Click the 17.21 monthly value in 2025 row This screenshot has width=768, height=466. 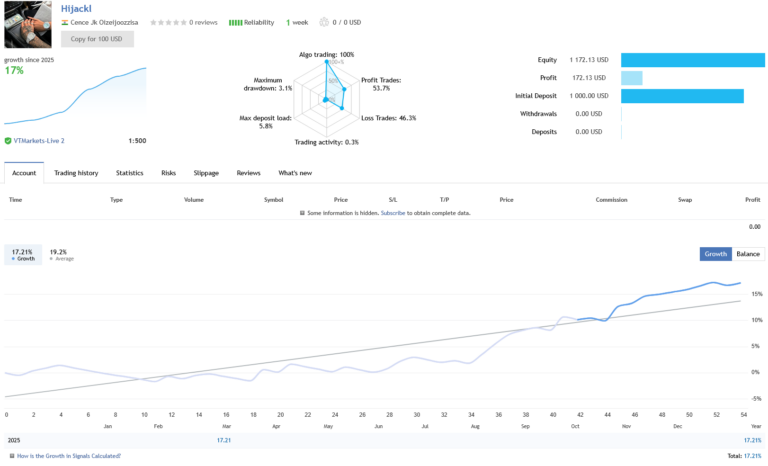pos(223,441)
